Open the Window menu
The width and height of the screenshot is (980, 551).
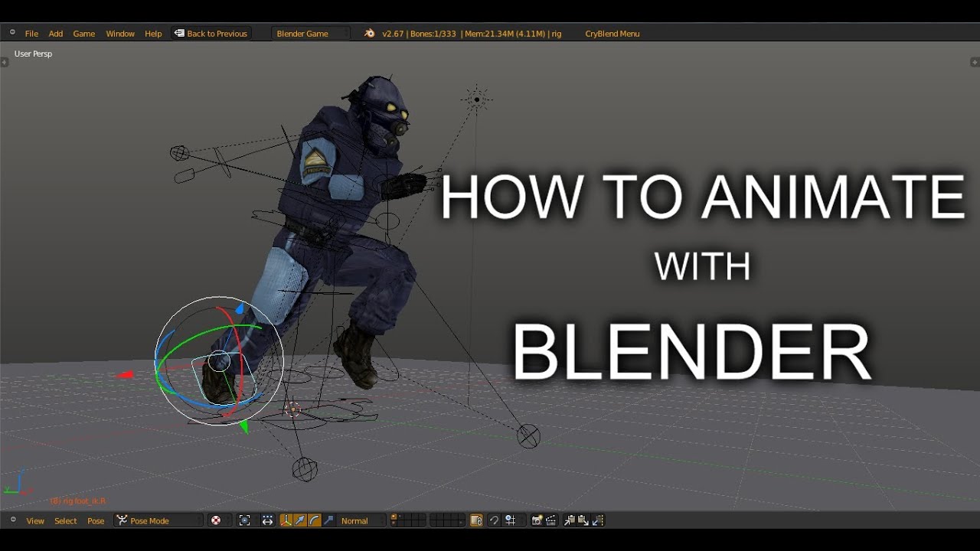coord(120,34)
